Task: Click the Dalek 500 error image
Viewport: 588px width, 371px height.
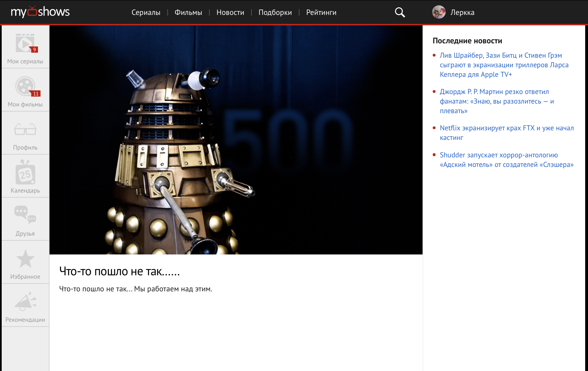Action: pyautogui.click(x=236, y=140)
